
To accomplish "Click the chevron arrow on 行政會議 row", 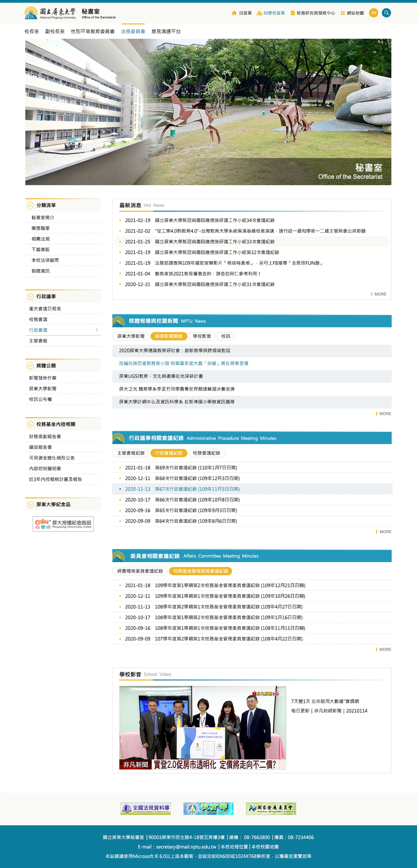I will click(x=97, y=330).
